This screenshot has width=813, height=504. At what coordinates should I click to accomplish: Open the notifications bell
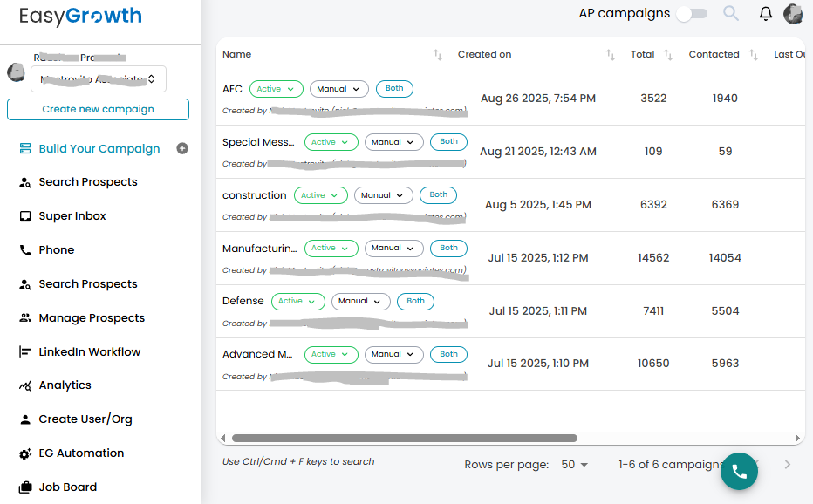pyautogui.click(x=765, y=13)
